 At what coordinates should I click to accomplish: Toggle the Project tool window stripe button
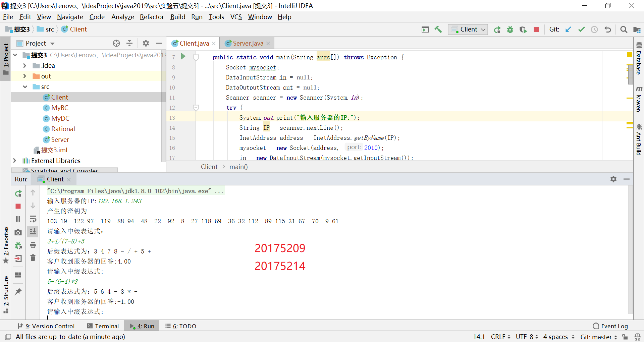pyautogui.click(x=6, y=59)
